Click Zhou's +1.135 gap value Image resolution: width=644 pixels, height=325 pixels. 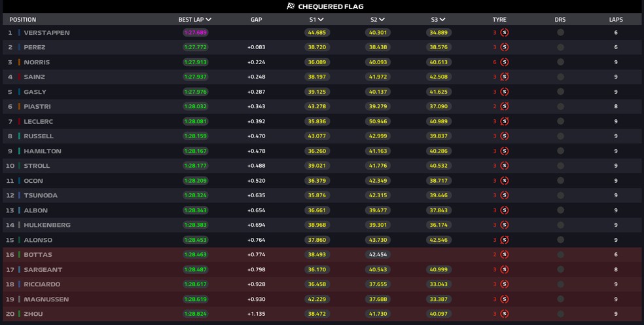[257, 314]
